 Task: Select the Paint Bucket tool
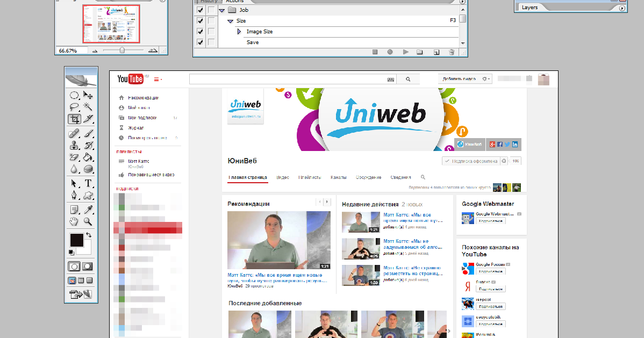pos(88,157)
